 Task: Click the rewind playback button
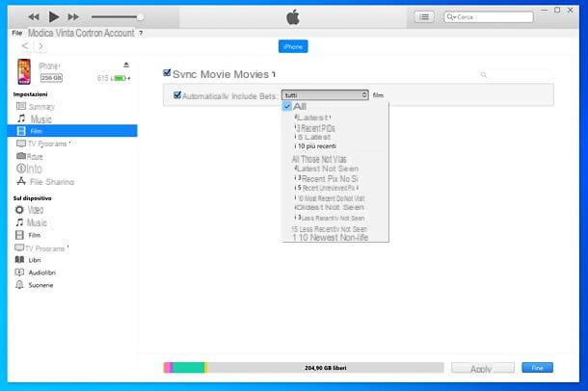point(34,17)
